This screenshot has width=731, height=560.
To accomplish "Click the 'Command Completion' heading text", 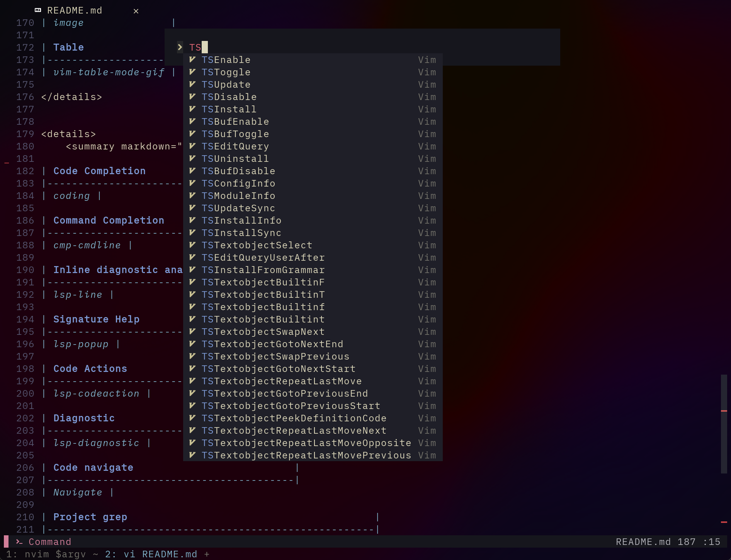I will tap(109, 221).
